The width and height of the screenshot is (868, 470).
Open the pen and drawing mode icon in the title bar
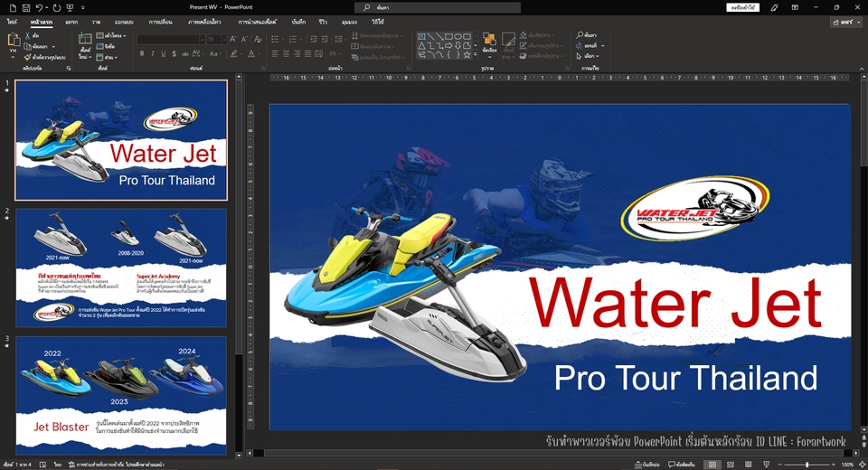pos(775,8)
